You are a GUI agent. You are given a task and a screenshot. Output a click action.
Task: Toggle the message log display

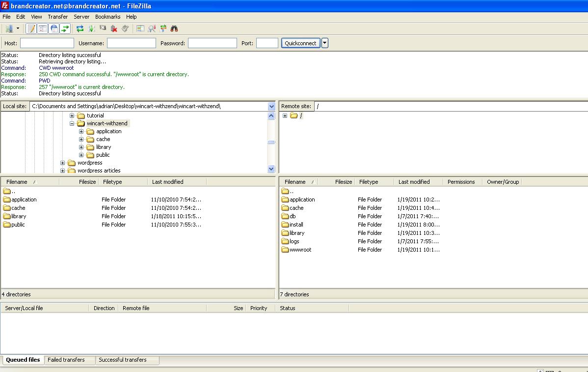coord(31,29)
